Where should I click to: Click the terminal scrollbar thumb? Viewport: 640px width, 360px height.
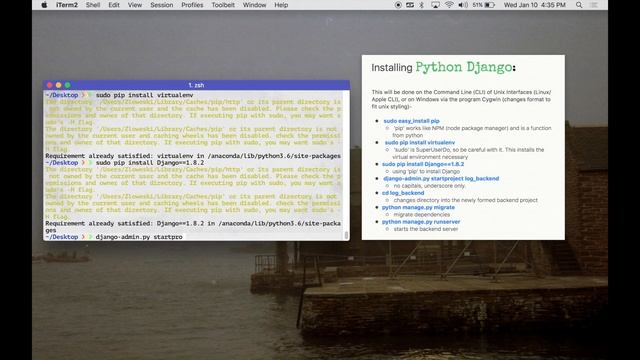(346, 235)
